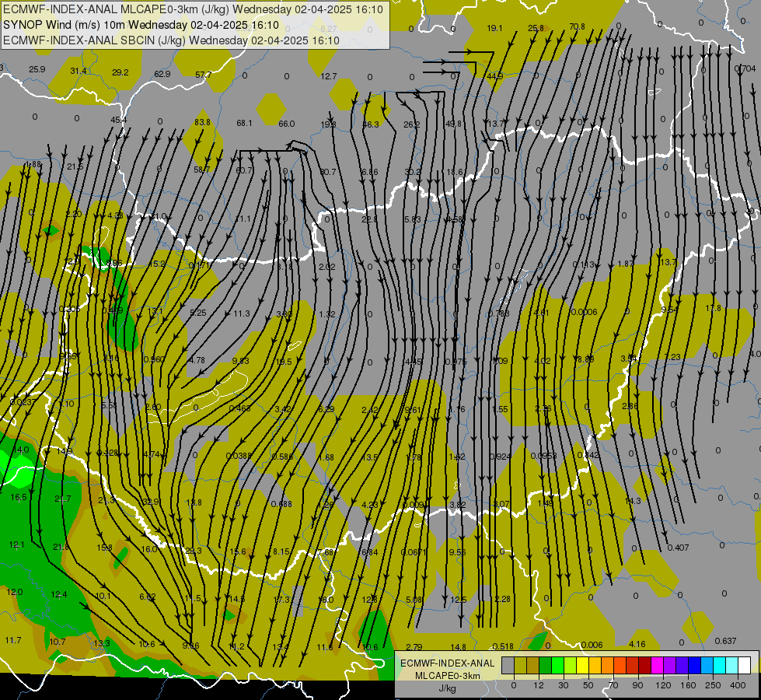Click the map value 57.7

click(x=204, y=75)
